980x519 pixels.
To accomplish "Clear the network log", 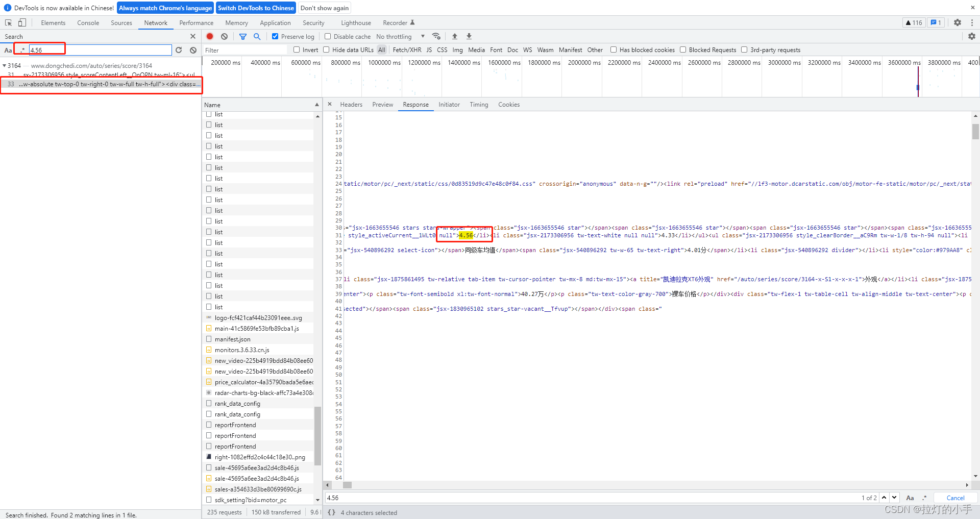I will (x=224, y=36).
